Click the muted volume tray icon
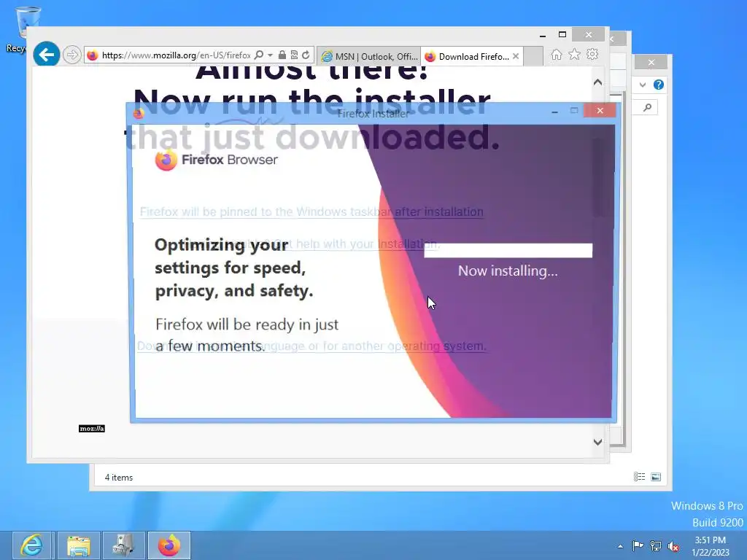The image size is (747, 560). 673,546
